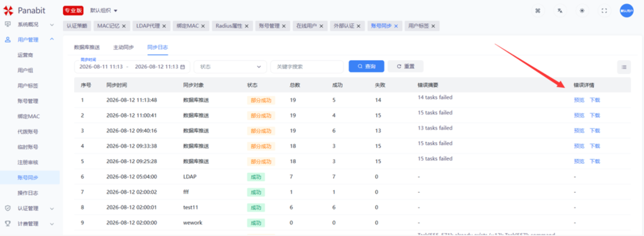Close the 用户标签 tab
Screen dimensions: 644x236
(x=434, y=26)
